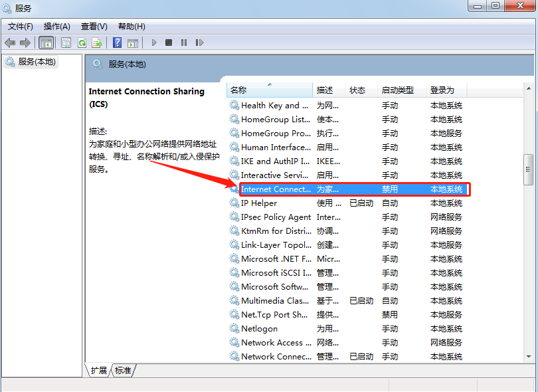The width and height of the screenshot is (538, 392).
Task: Click the Back arrow toolbar icon
Action: (10, 43)
